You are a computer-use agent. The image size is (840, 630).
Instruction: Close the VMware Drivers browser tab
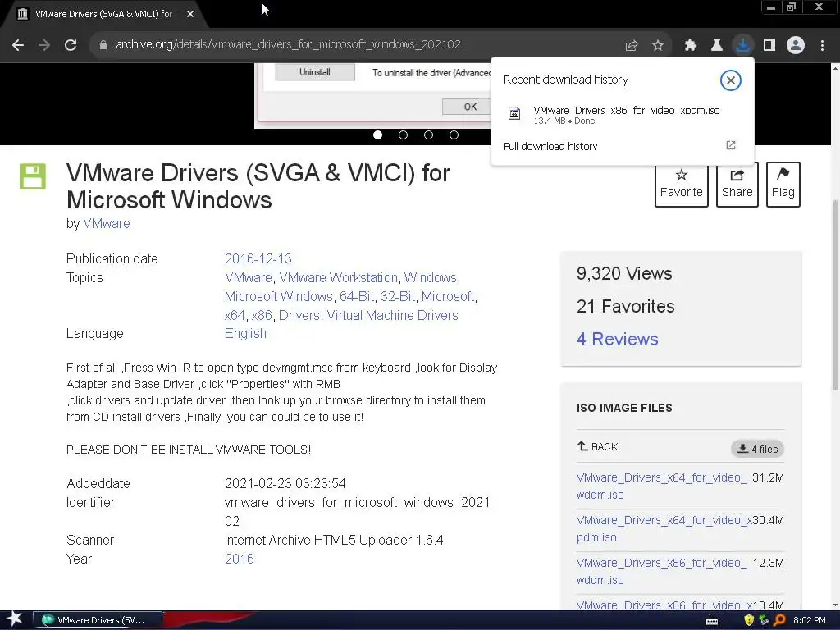coord(190,14)
